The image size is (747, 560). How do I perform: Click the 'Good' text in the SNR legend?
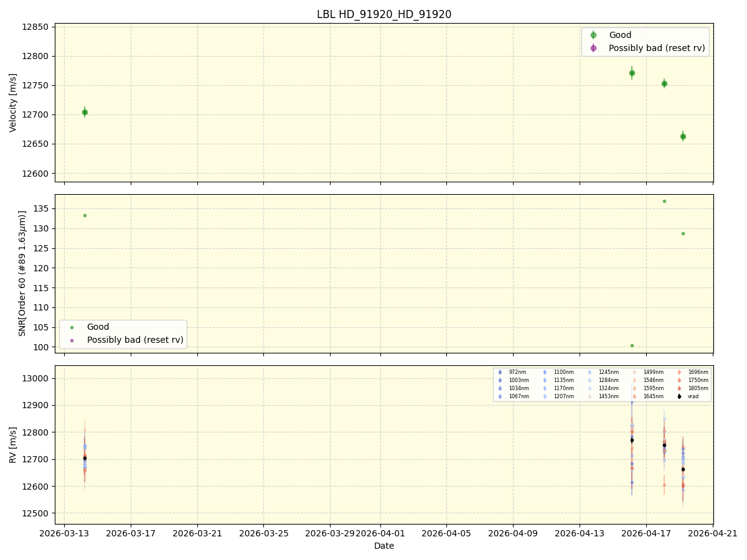[98, 327]
